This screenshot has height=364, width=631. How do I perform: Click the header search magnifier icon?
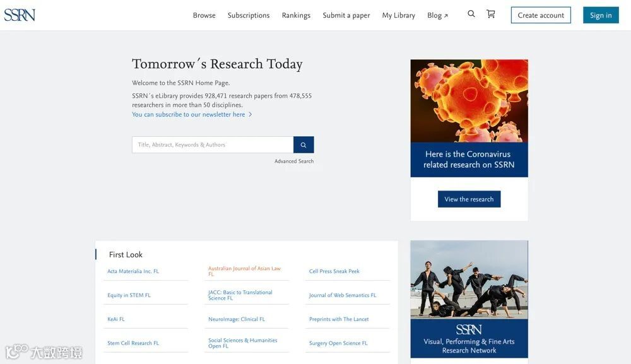click(x=471, y=14)
